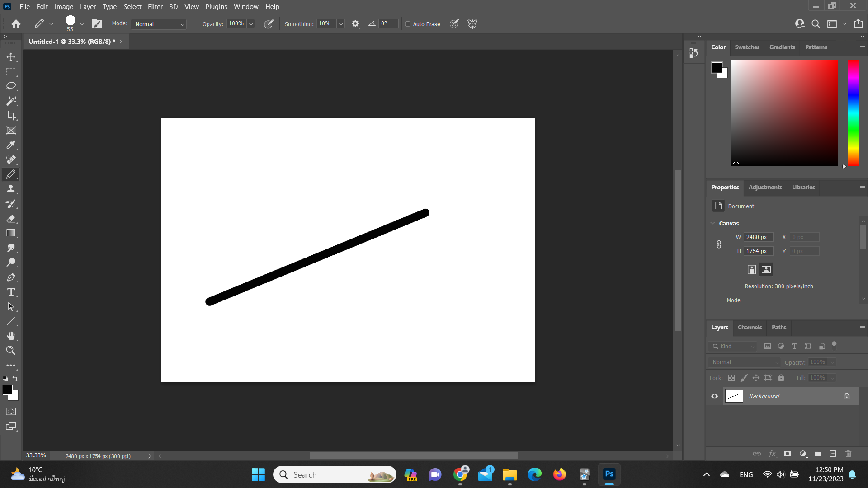Image resolution: width=868 pixels, height=488 pixels.
Task: Select the Eyedropper tool
Action: [11, 145]
